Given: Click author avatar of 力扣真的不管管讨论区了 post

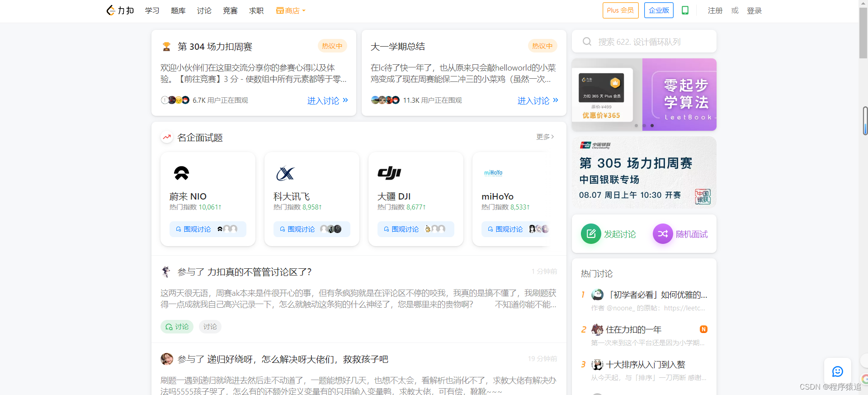Looking at the screenshot, I should (x=166, y=271).
